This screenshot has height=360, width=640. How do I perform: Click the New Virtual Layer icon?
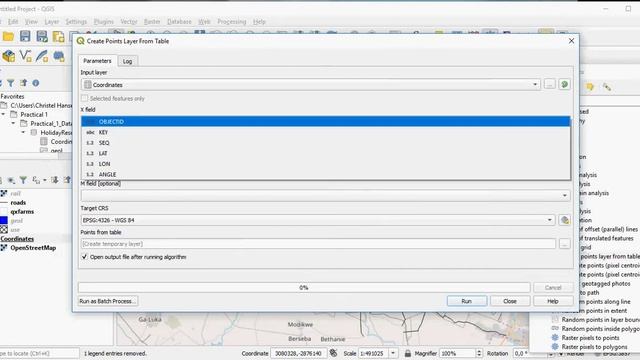(59, 56)
